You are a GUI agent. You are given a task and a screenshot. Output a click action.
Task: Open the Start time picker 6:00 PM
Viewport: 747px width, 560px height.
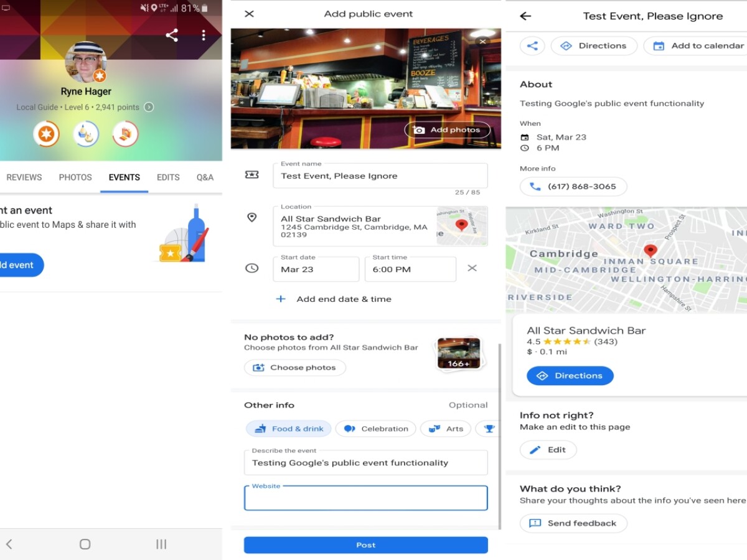(410, 269)
